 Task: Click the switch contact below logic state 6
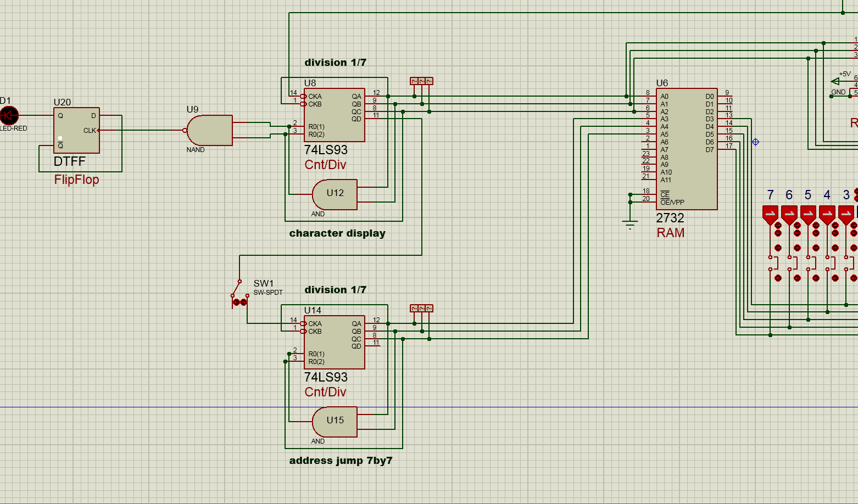pos(793,262)
